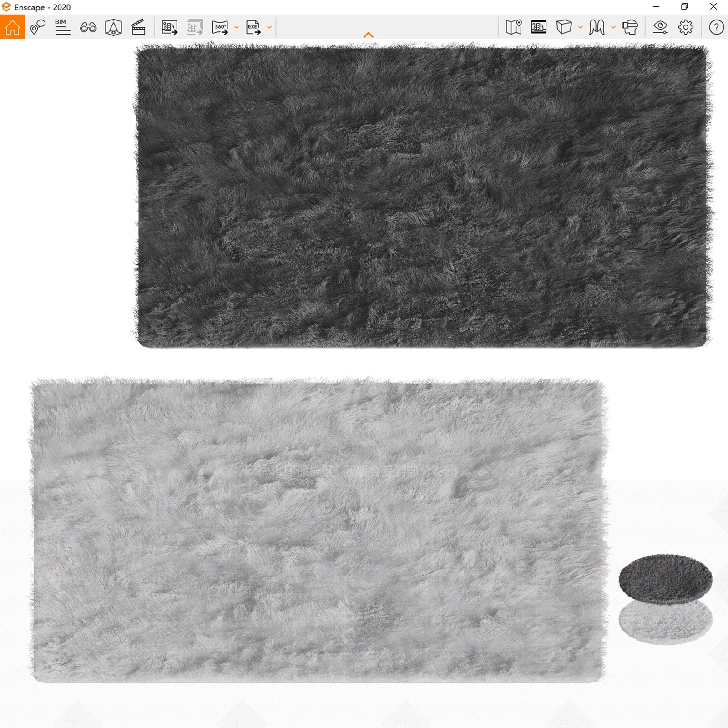Take a screenshot of the render
The image size is (728, 728).
(169, 27)
